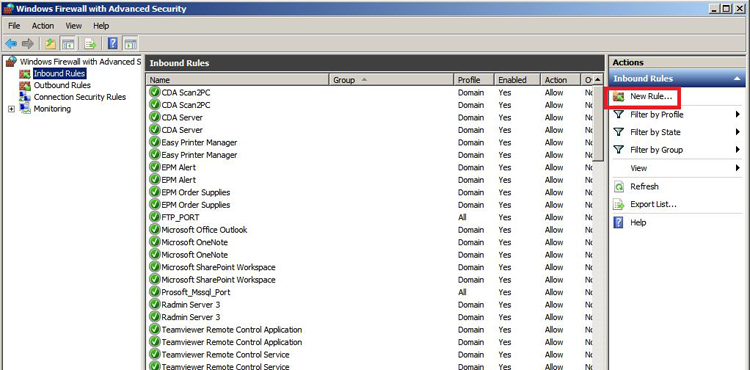750x370 pixels.
Task: Click the 'All' profile cell of FTP_PORT
Action: tap(462, 217)
